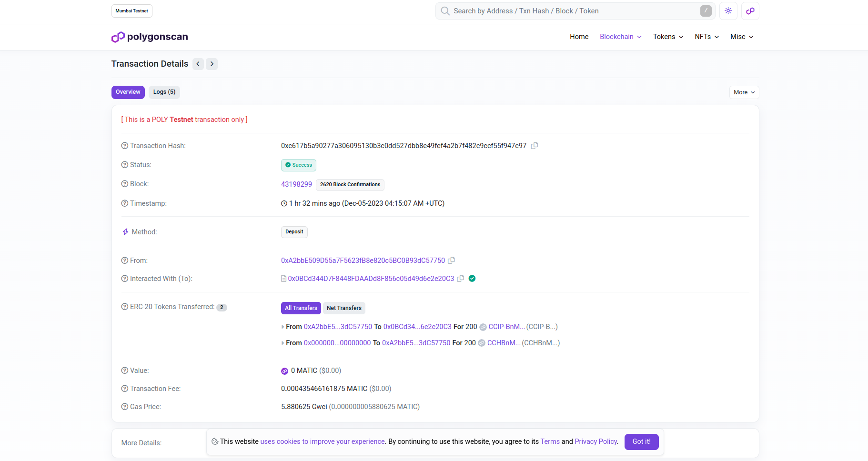Click the Deposit method badge
868x461 pixels.
(294, 232)
